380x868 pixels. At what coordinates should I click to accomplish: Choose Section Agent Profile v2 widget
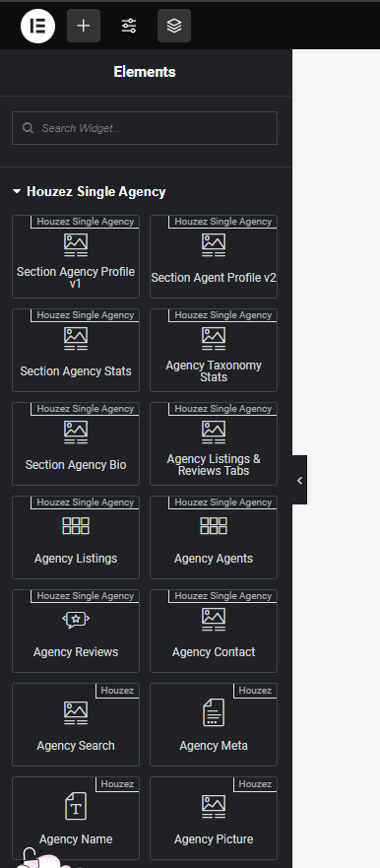(x=214, y=257)
